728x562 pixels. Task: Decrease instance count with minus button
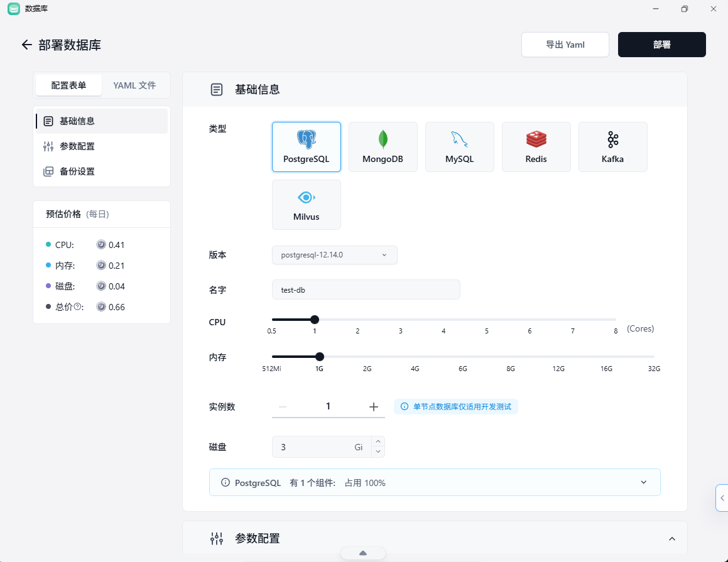click(283, 407)
